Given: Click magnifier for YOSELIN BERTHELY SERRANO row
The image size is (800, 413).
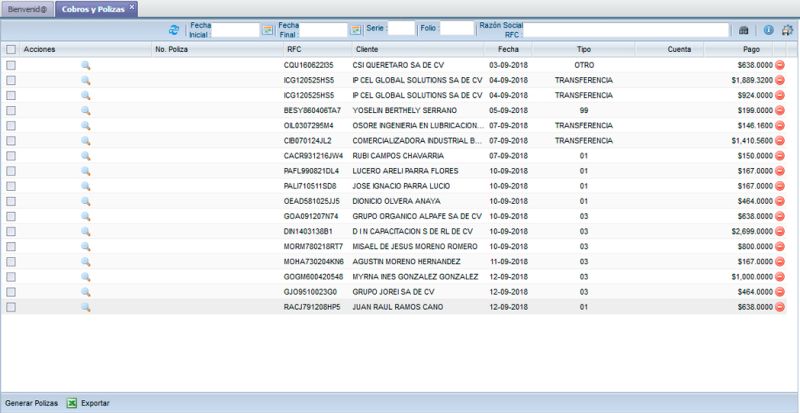Looking at the screenshot, I should click(86, 110).
